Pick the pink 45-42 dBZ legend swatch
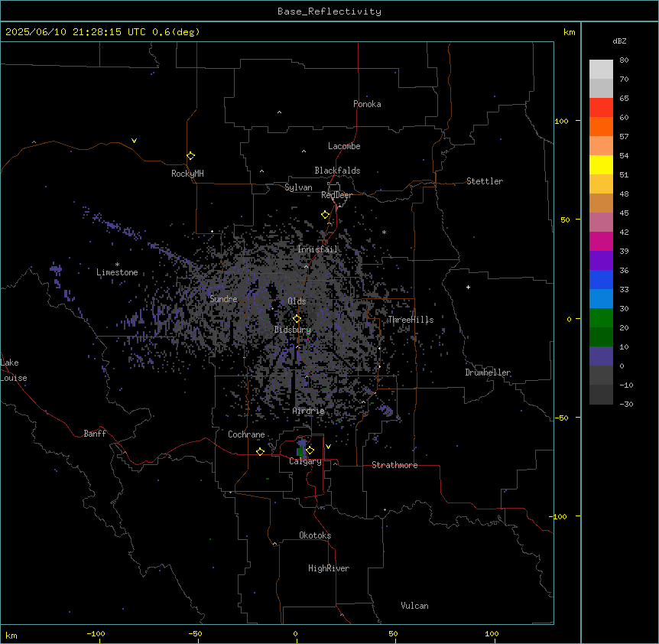Viewport: 659px width, 644px height. [601, 223]
